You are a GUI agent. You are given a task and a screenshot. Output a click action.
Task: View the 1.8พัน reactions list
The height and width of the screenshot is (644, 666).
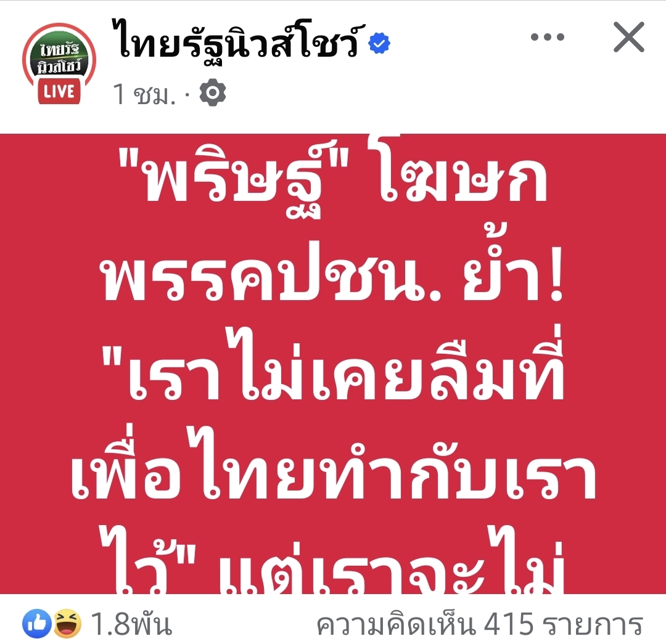(x=131, y=624)
